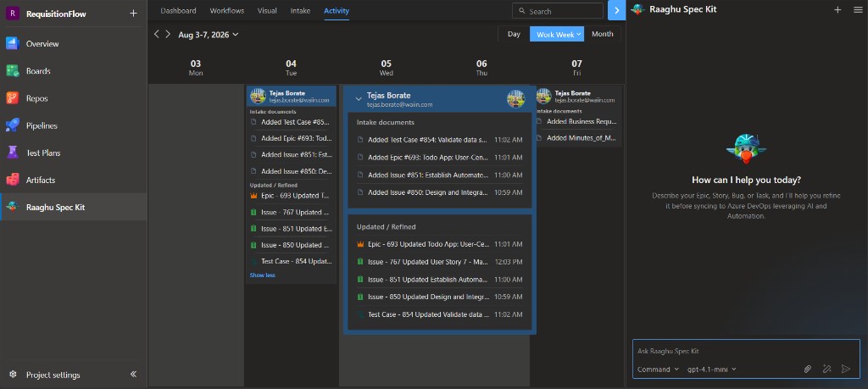Open the Artifacts icon in sidebar

coord(13,180)
